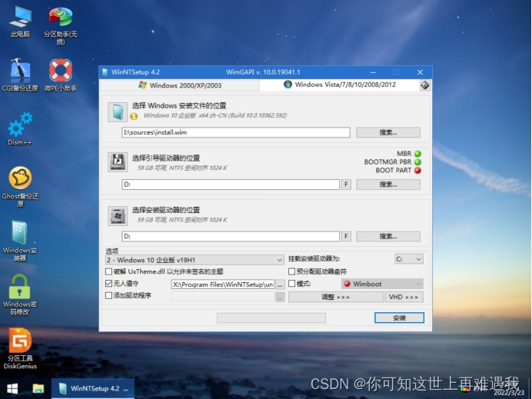
Task: Click the empty add-driver path field
Action: point(223,297)
